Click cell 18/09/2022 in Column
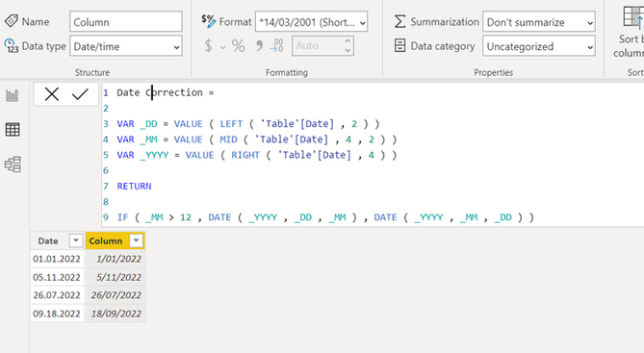Viewport: 644px width, 353px height. pyautogui.click(x=116, y=314)
